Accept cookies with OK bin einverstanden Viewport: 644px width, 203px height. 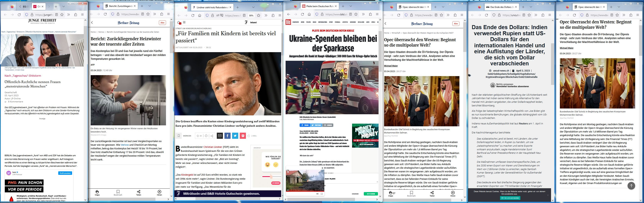pos(510,198)
